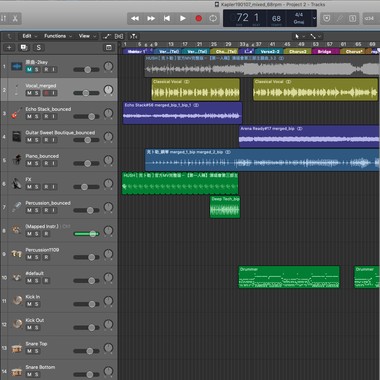Image resolution: width=380 pixels, height=380 pixels.
Task: Click the Flex show/hide icon
Action: click(119, 36)
